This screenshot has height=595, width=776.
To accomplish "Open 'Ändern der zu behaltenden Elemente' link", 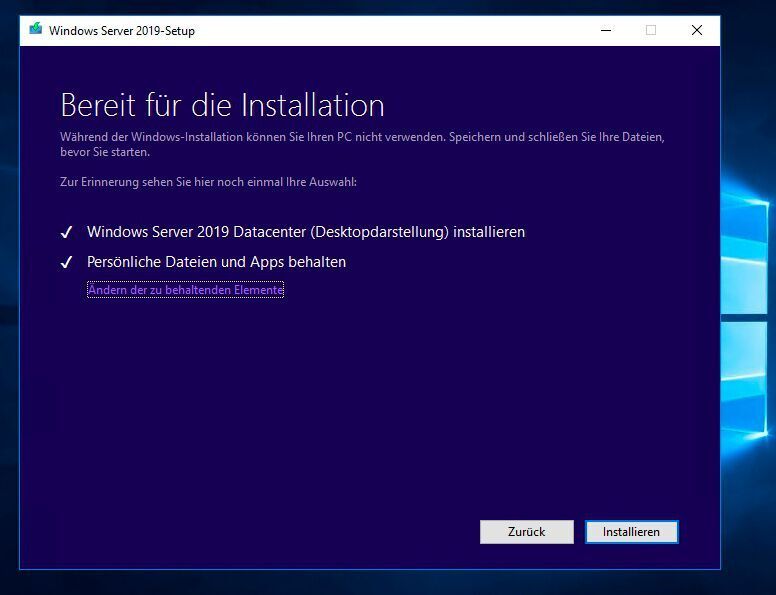I will [x=186, y=290].
